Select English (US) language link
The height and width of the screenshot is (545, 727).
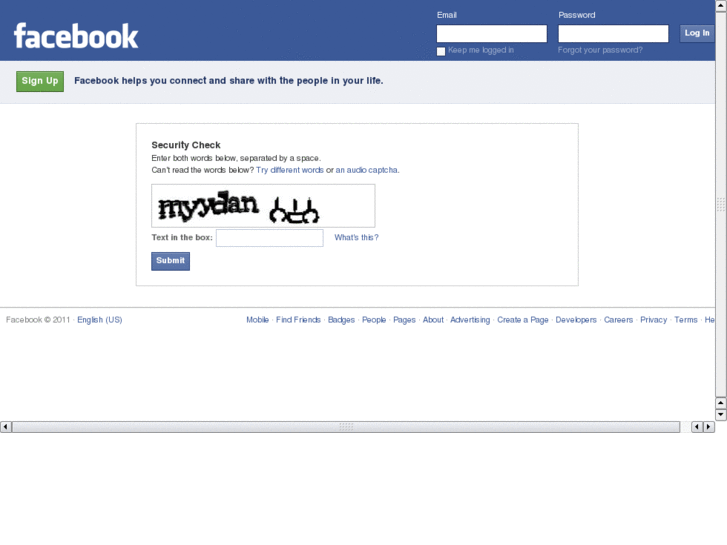click(x=100, y=320)
